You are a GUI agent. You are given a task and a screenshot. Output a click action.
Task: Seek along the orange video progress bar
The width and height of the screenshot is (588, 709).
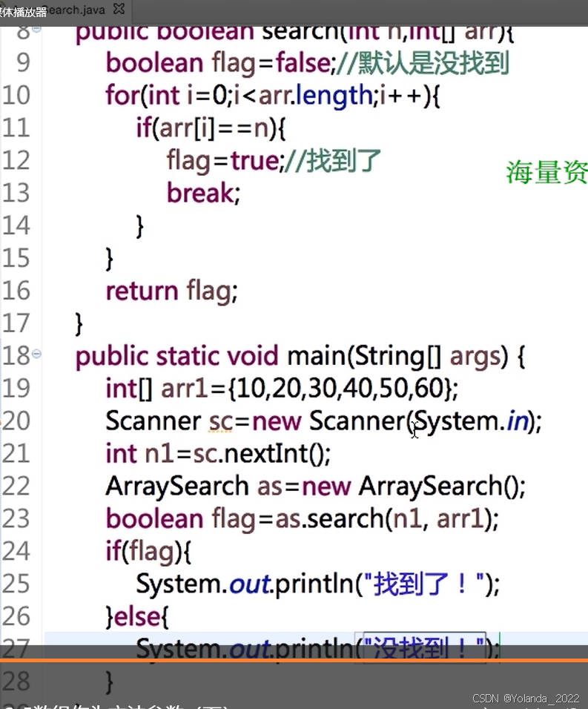pyautogui.click(x=294, y=661)
